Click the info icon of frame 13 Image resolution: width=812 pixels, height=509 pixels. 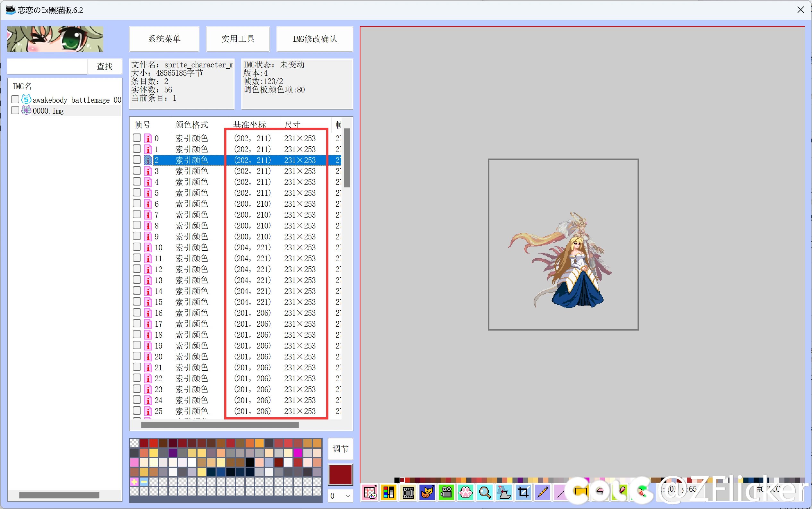click(148, 280)
